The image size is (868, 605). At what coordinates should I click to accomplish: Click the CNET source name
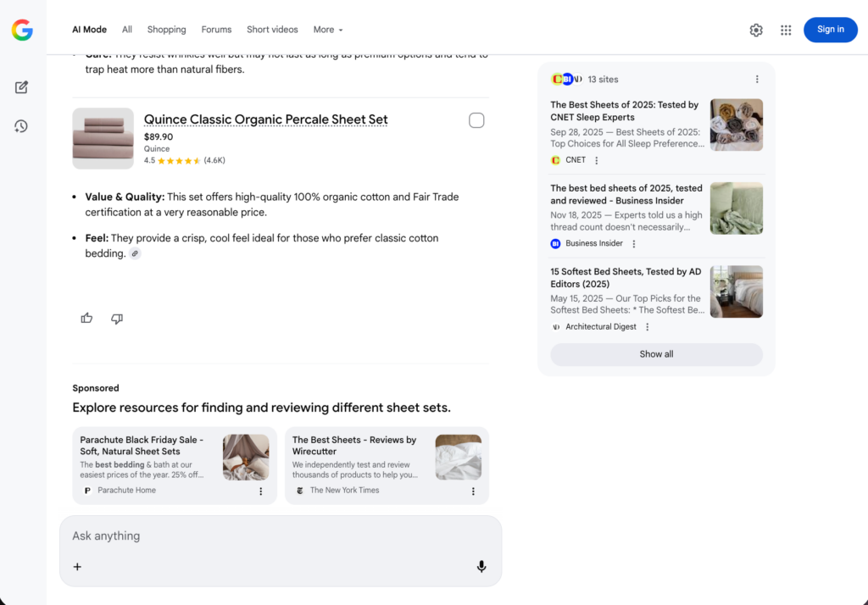pyautogui.click(x=576, y=160)
